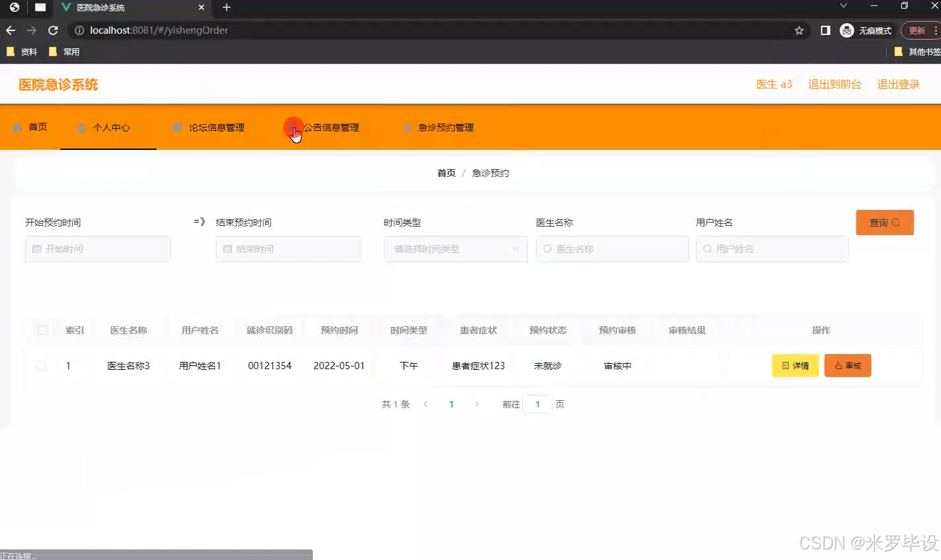This screenshot has height=560, width=941.
Task: Click the 退出登录 logout link
Action: pos(897,84)
